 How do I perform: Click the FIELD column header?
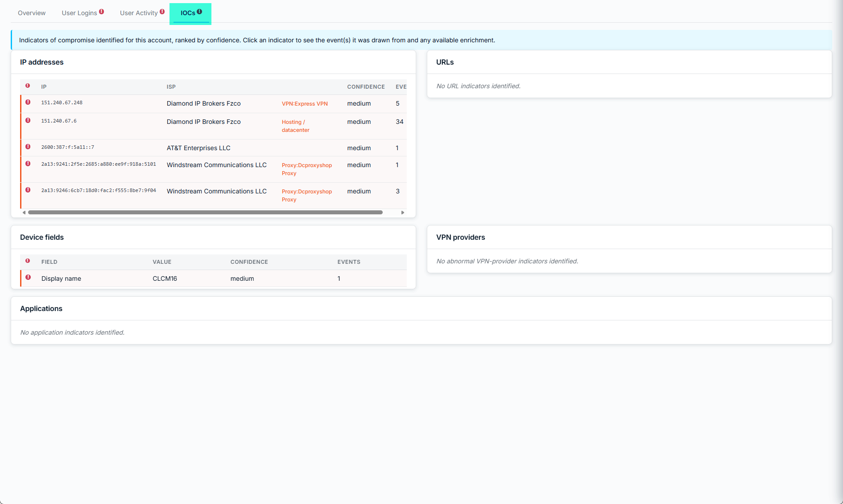point(50,262)
